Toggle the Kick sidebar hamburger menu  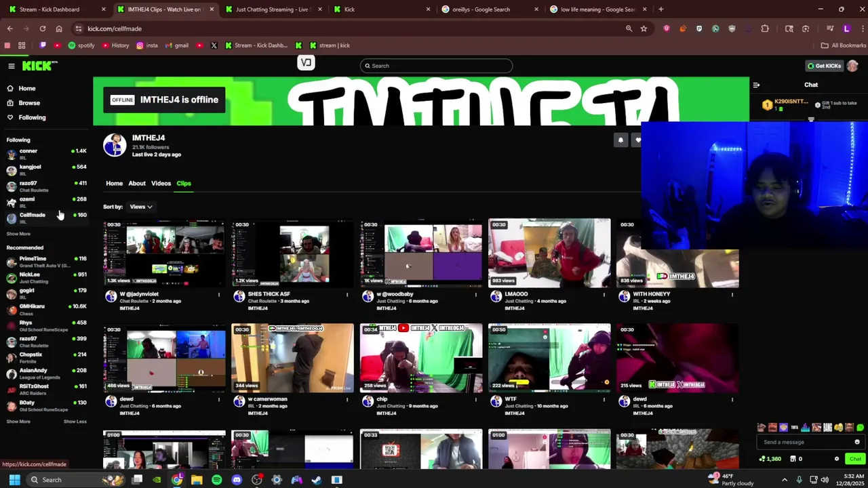12,66
